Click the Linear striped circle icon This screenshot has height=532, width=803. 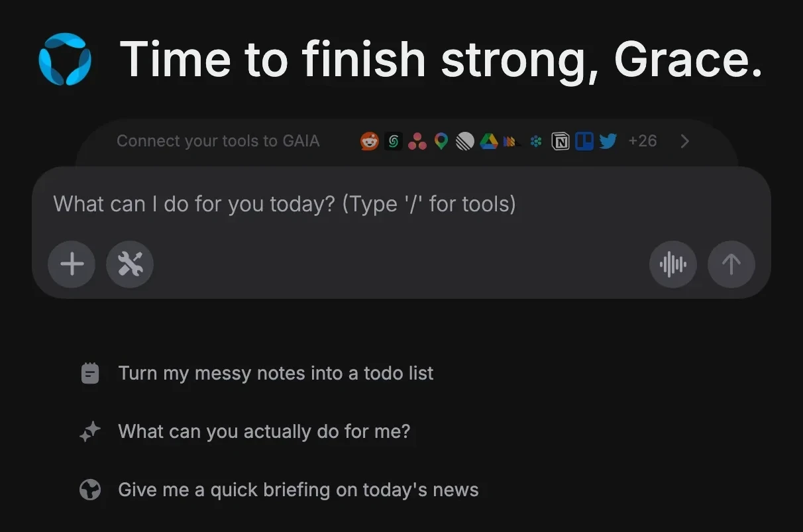466,141
